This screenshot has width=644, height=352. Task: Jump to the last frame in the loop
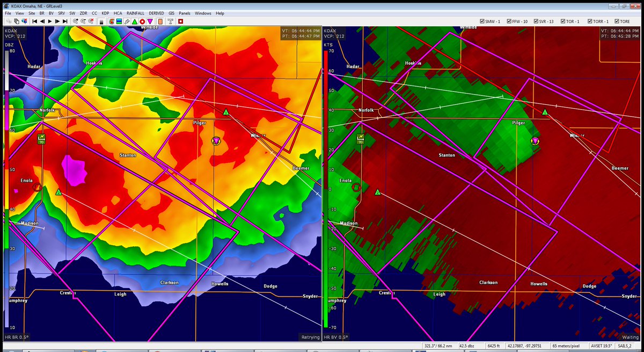coord(65,21)
